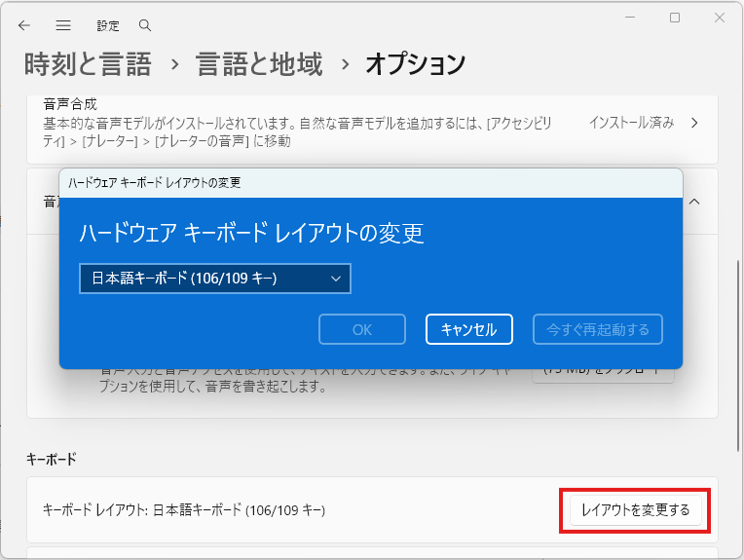Minimize the settings window
The width and height of the screenshot is (744, 560).
point(630,18)
